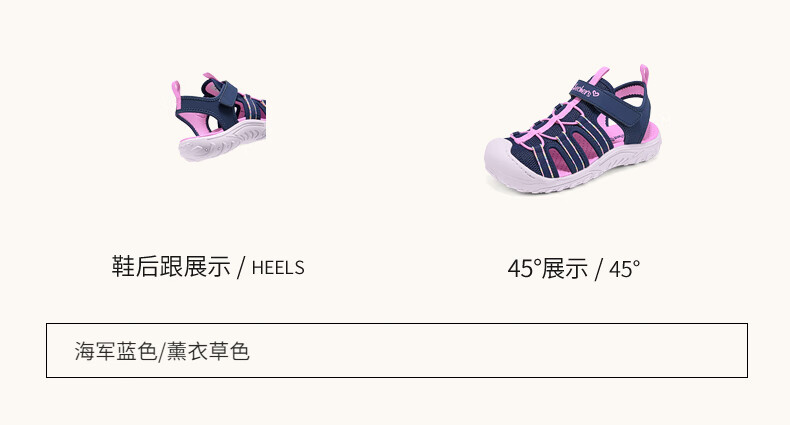Click the white toe cap of sandal

click(506, 161)
